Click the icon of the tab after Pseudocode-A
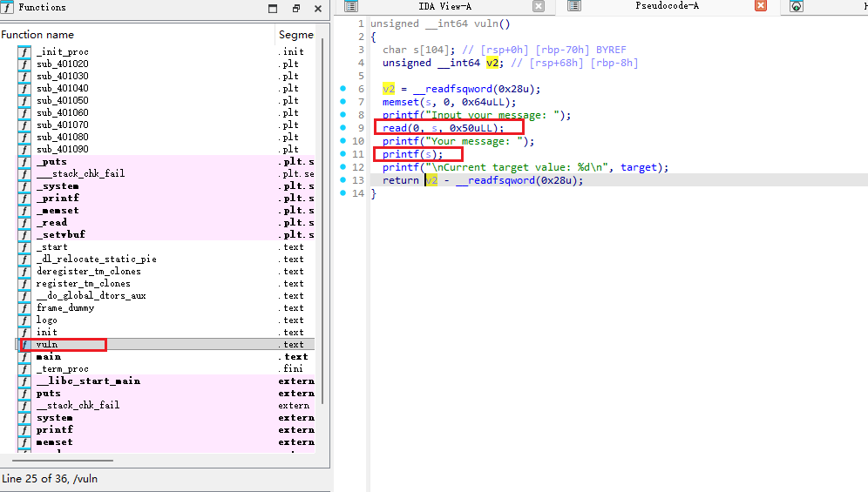The image size is (868, 492). click(x=797, y=7)
